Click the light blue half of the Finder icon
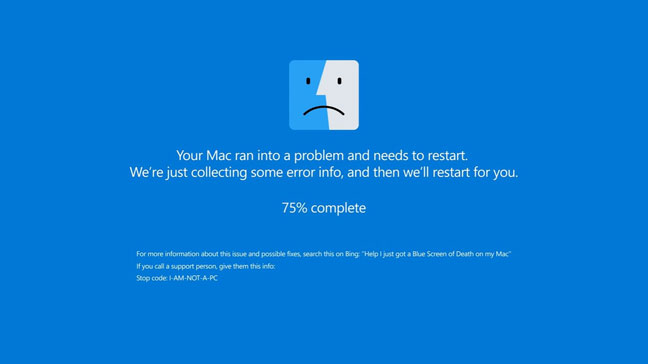 click(x=306, y=95)
